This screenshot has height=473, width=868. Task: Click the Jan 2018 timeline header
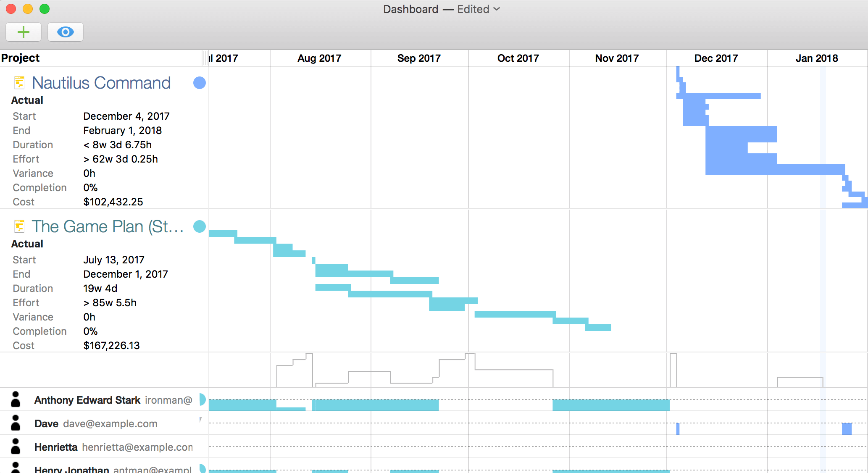coord(817,58)
